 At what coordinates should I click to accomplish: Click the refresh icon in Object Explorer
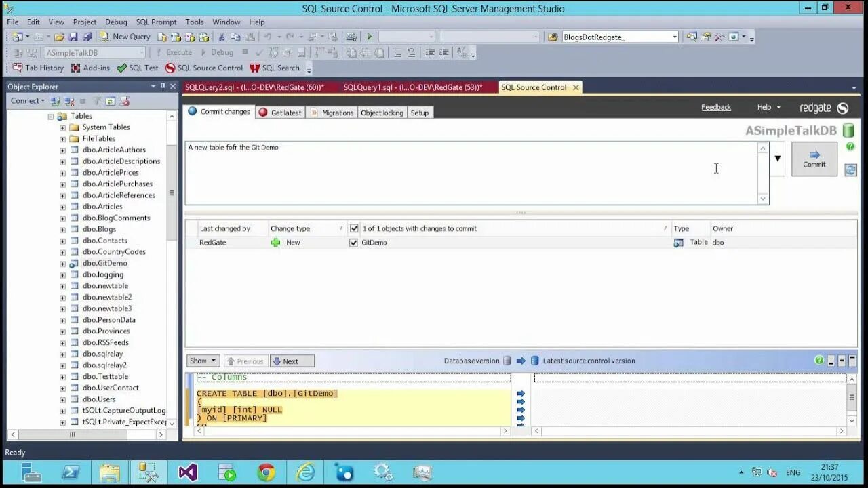coord(108,100)
